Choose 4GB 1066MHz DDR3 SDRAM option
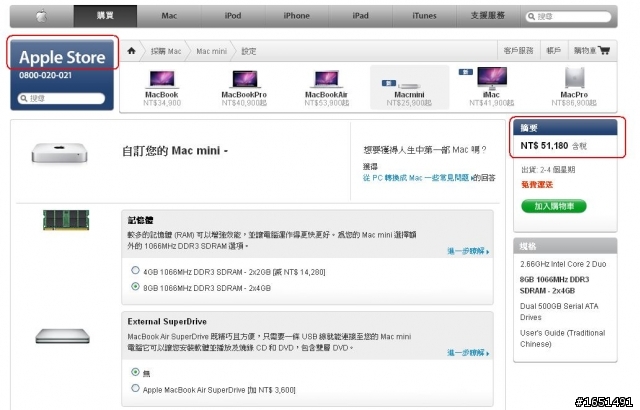640x410 pixels. (x=135, y=270)
